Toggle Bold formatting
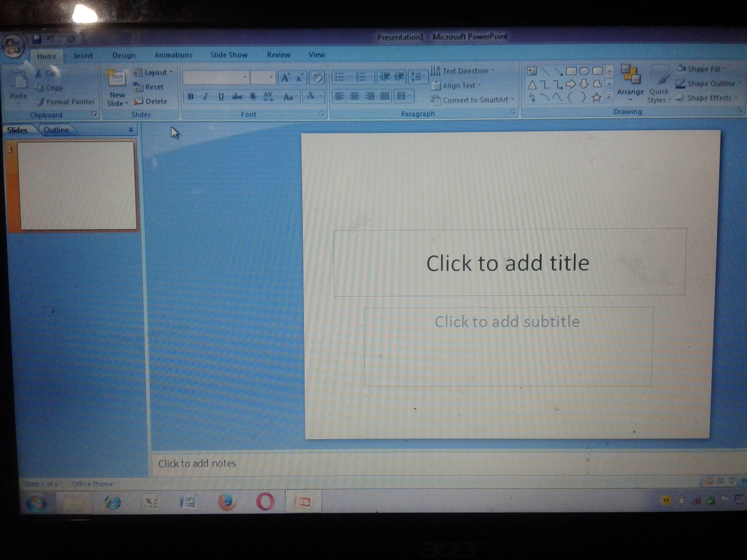The width and height of the screenshot is (747, 560). (190, 97)
